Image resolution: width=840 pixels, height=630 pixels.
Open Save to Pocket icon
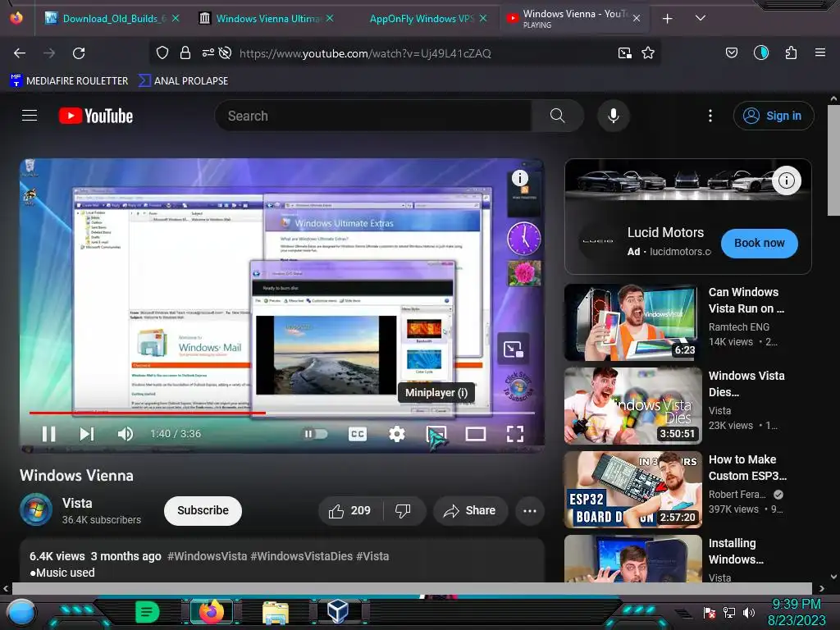[731, 52]
